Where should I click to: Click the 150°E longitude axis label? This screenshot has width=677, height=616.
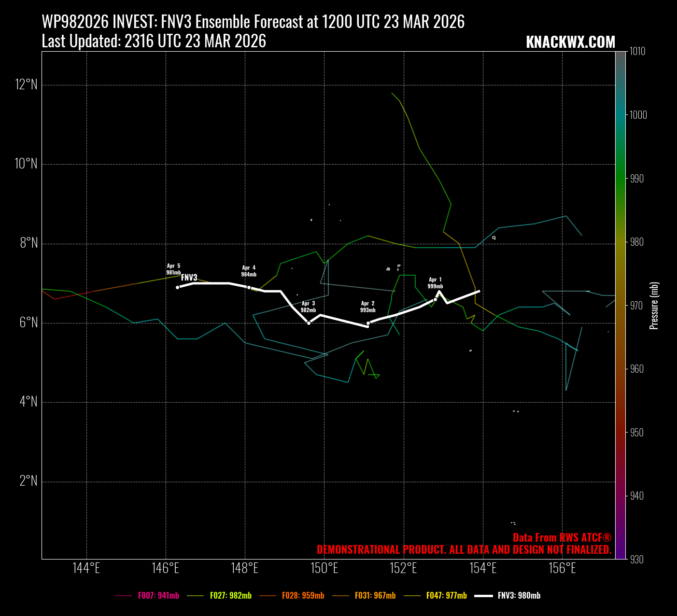click(x=324, y=568)
